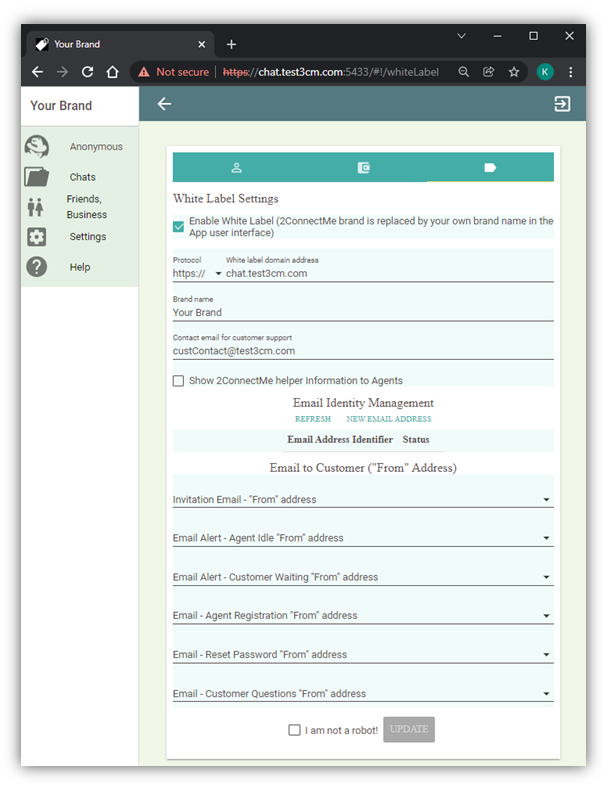This screenshot has width=603, height=788.
Task: Open the Chats sidebar menu item
Action: click(82, 177)
